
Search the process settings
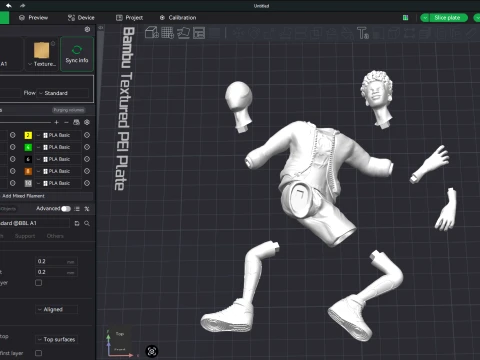point(87,223)
